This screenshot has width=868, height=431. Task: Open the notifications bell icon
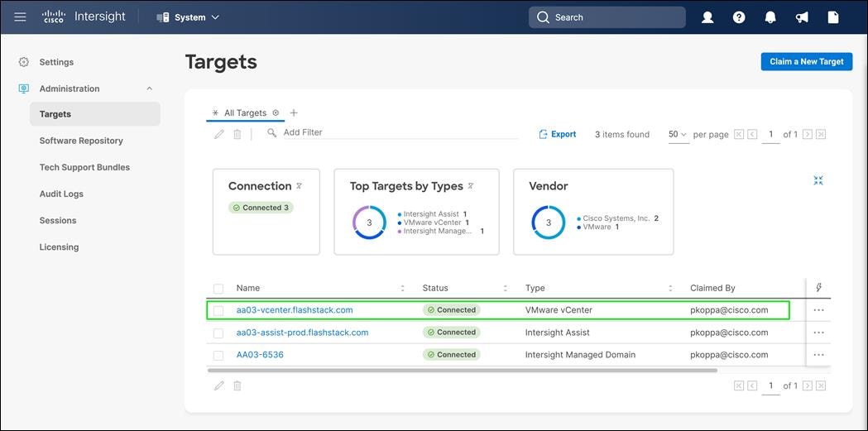click(x=770, y=17)
